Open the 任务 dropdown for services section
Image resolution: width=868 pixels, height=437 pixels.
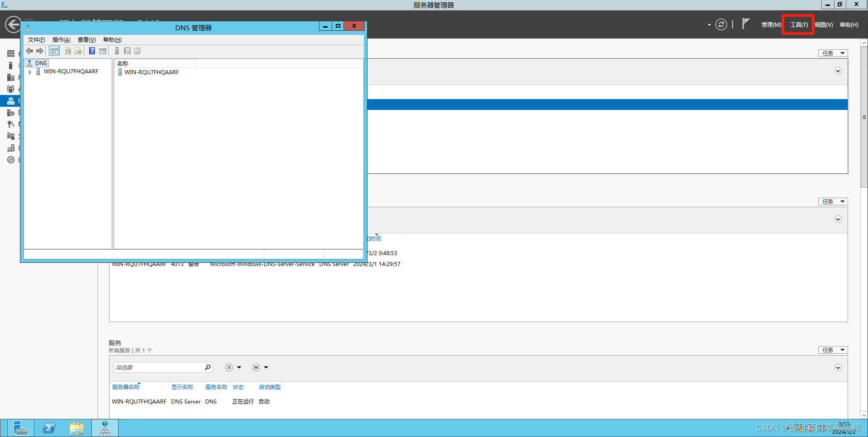click(833, 350)
